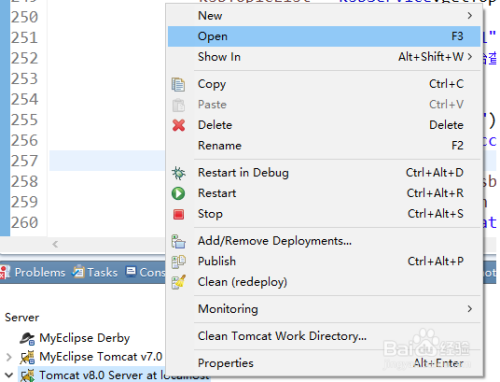The height and width of the screenshot is (382, 500).
Task: Select Clean Tomcat Work Directory...
Action: coord(324,336)
